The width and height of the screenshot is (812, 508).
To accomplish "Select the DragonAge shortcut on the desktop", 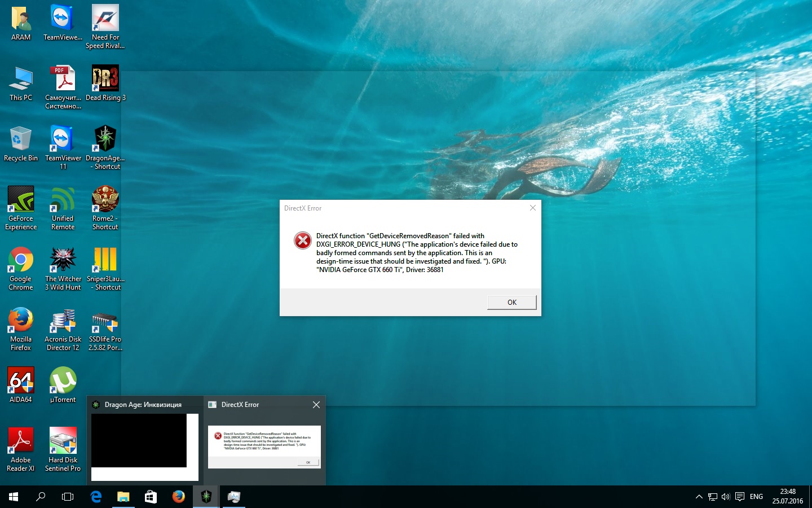I will pyautogui.click(x=105, y=148).
